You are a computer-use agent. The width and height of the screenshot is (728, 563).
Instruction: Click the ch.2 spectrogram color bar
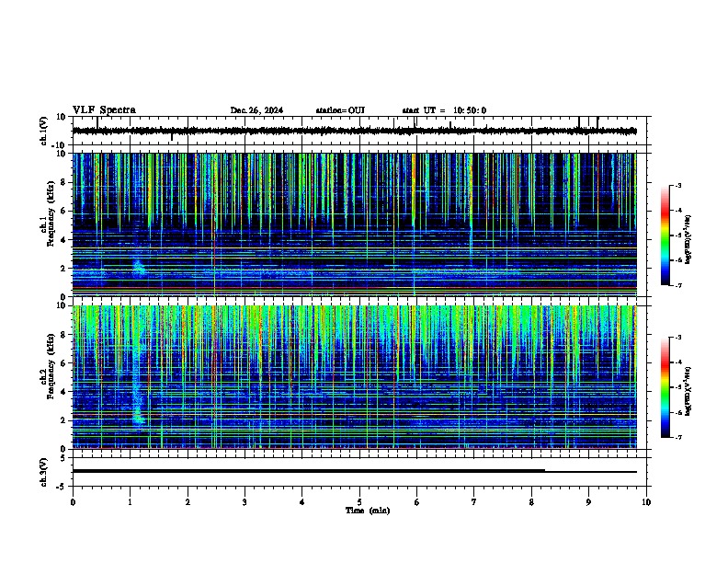pyautogui.click(x=665, y=387)
